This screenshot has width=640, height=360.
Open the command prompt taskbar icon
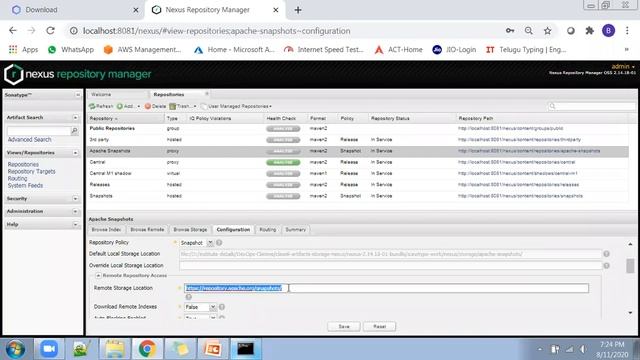pyautogui.click(x=246, y=349)
